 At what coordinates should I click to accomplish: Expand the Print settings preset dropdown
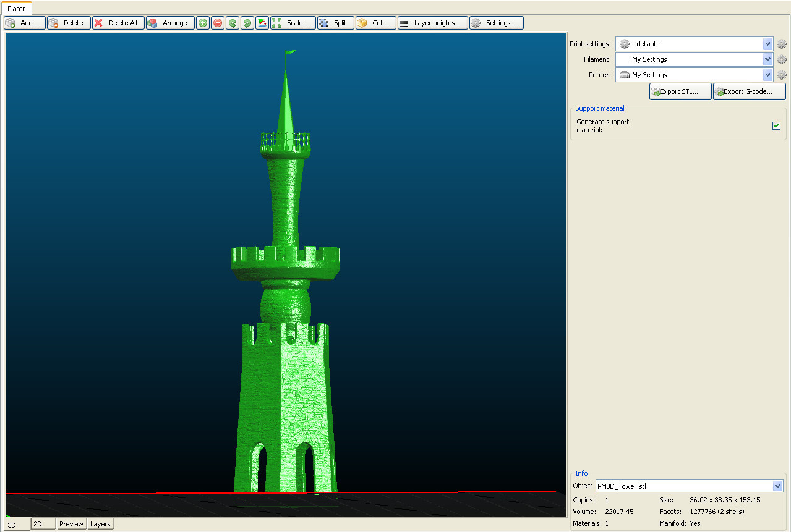(x=767, y=44)
